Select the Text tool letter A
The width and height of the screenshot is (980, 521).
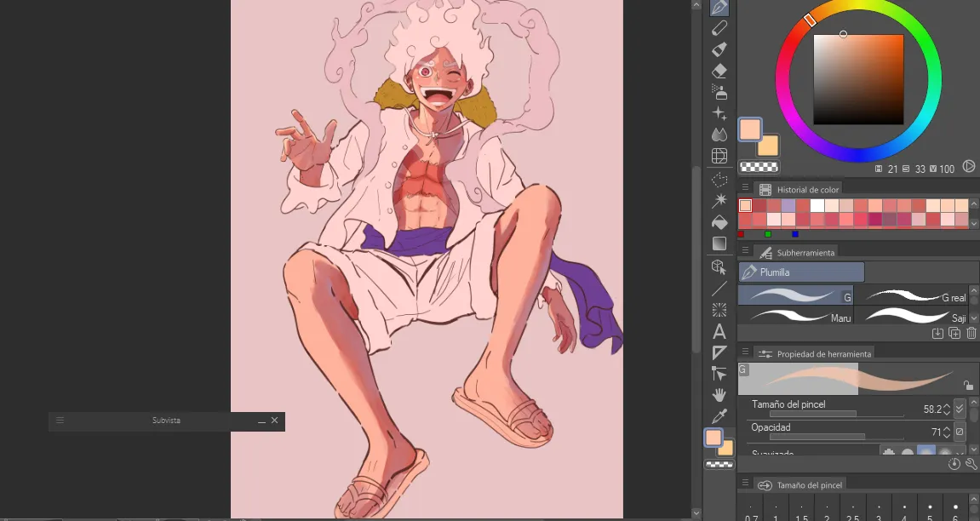pos(719,331)
